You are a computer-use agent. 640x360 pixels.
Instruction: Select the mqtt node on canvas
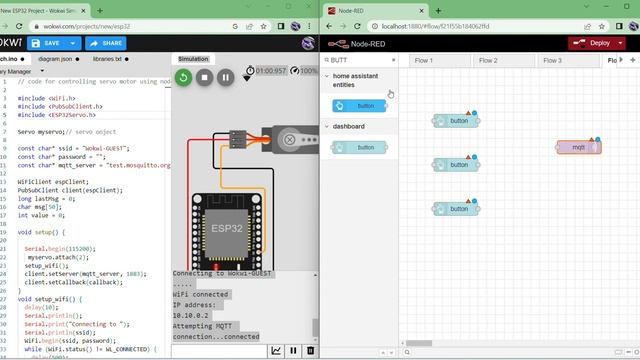(x=578, y=147)
